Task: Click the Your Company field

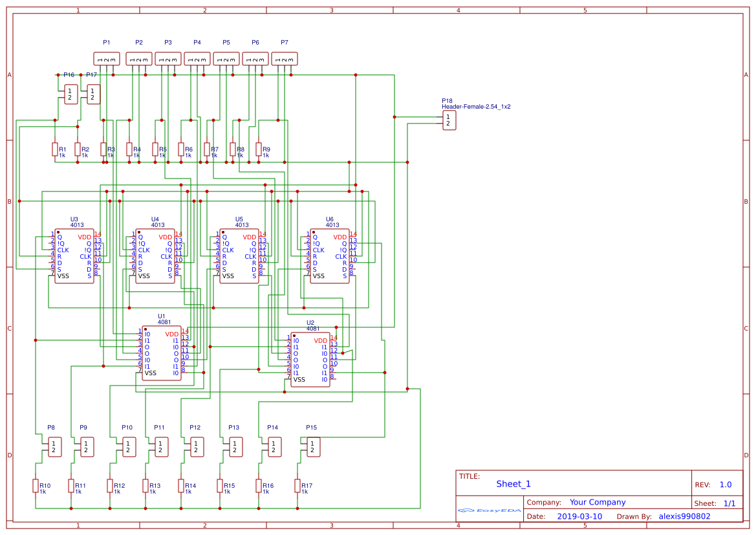Action: point(598,502)
